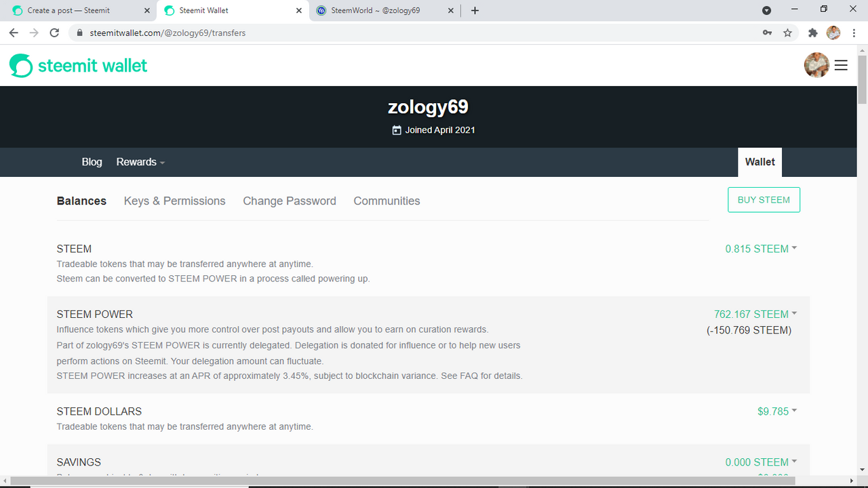Expand the $9.785 Steem Dollars dropdown
This screenshot has height=488, width=868.
[x=777, y=411]
